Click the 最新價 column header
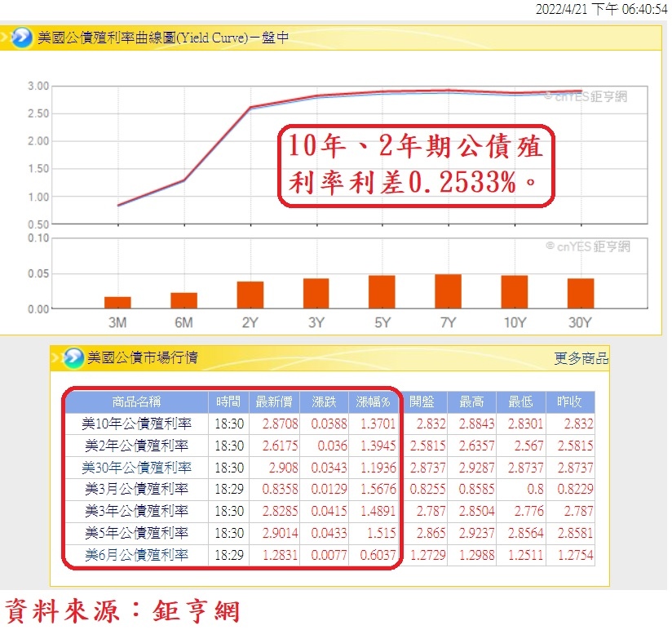This screenshot has width=672, height=630. click(x=274, y=402)
